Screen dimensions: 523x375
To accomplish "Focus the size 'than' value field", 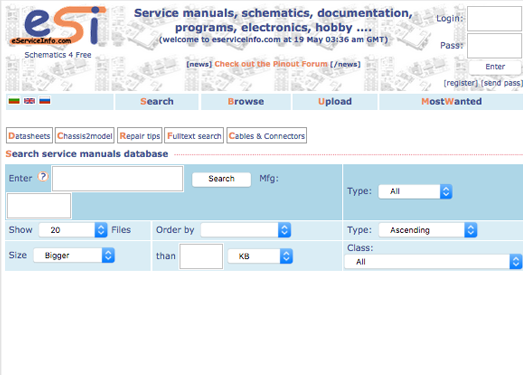I will [201, 256].
